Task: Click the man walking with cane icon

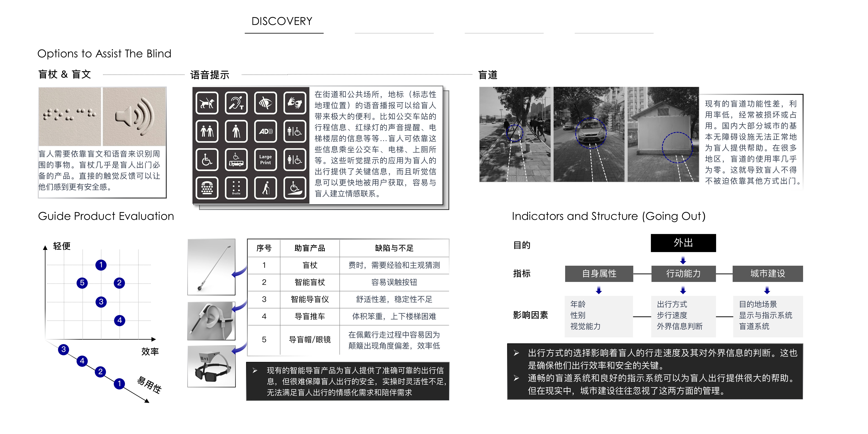Action: click(266, 188)
